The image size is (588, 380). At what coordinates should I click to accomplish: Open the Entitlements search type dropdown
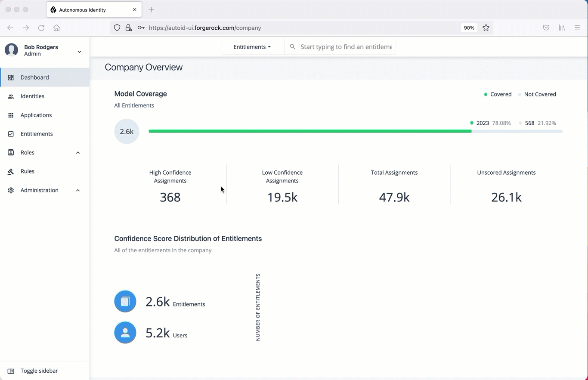point(252,47)
